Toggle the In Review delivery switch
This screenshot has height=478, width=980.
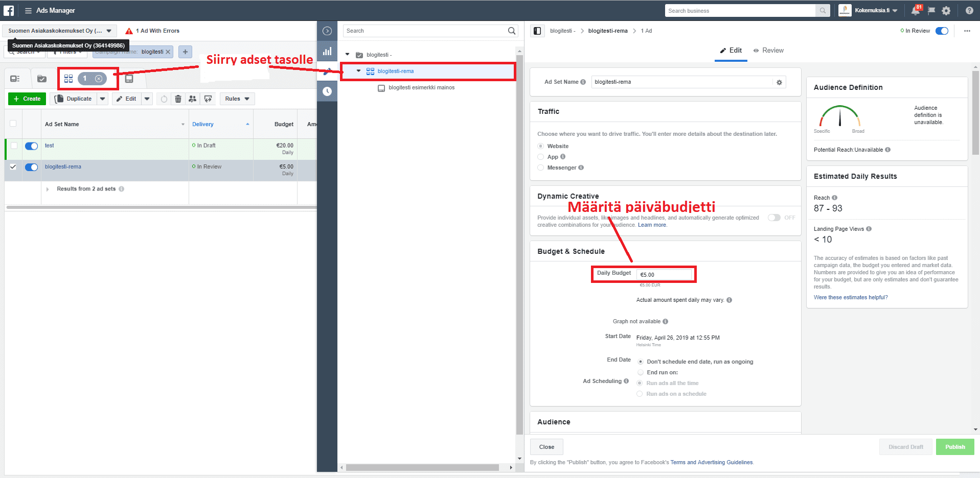coord(942,31)
